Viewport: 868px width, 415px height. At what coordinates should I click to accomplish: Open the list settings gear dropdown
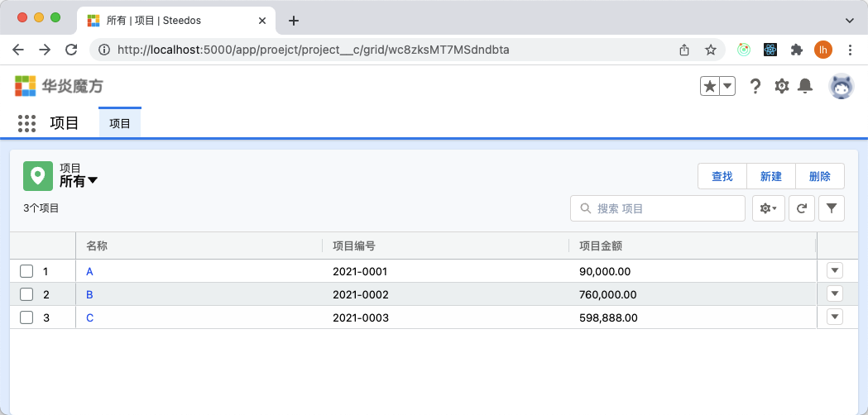[769, 208]
